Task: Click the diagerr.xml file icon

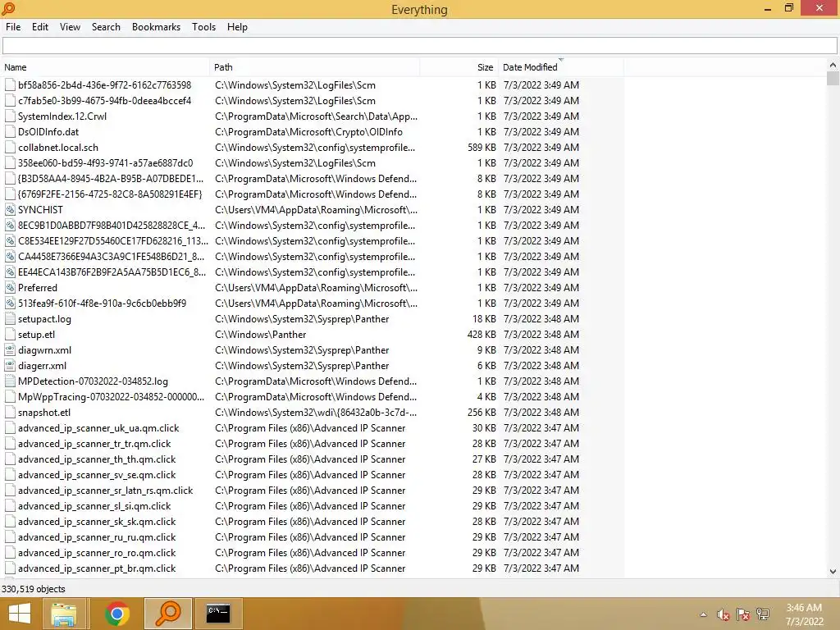Action: coord(10,365)
